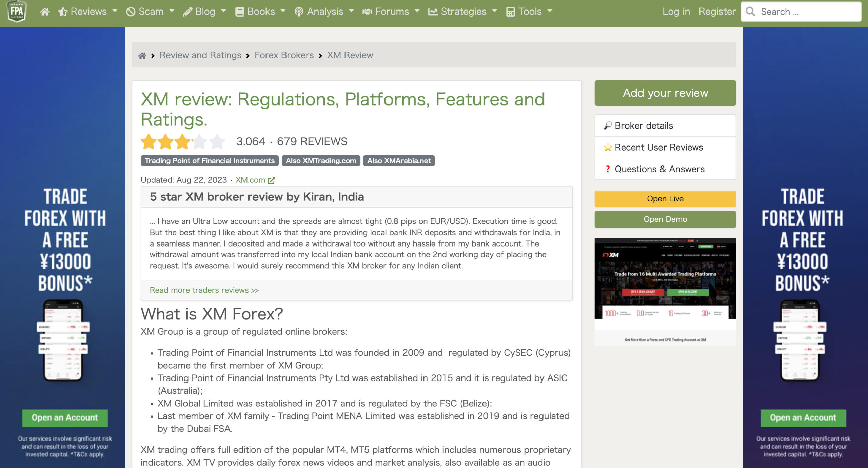Click the red question mark icon
This screenshot has width=868, height=468.
[608, 169]
